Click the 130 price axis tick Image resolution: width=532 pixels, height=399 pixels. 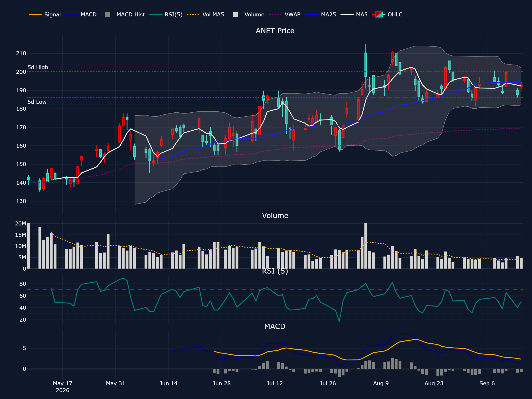coord(21,201)
